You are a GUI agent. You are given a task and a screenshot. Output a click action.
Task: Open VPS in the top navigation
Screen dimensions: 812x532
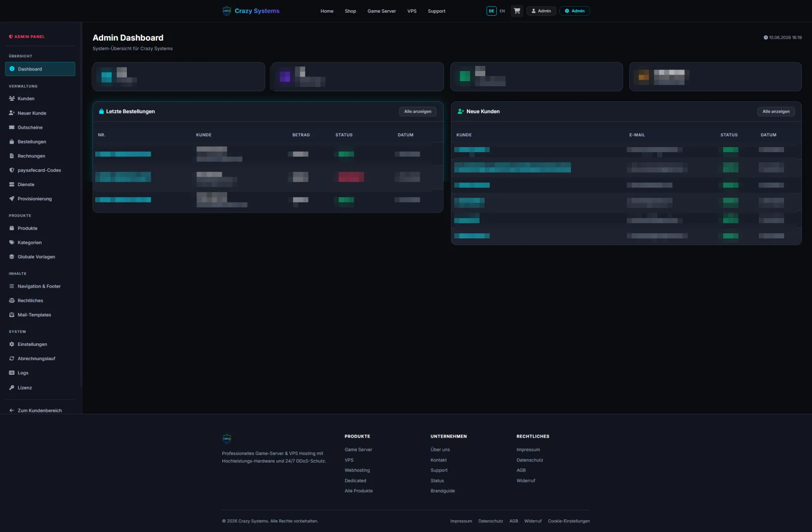click(x=412, y=11)
